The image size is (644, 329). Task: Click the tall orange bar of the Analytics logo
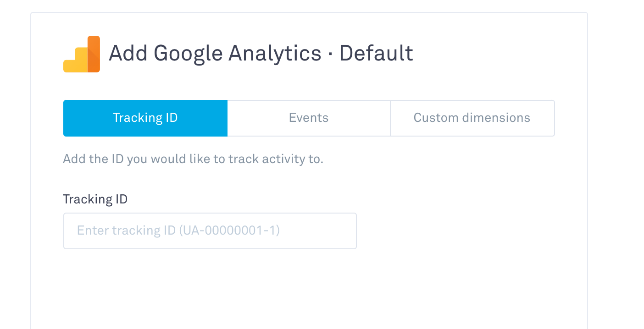pyautogui.click(x=94, y=54)
